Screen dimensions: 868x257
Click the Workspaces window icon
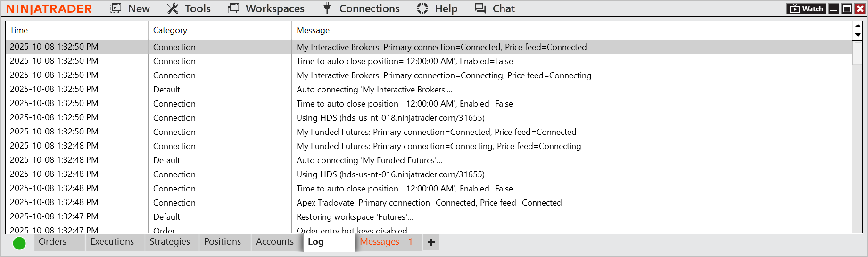233,9
